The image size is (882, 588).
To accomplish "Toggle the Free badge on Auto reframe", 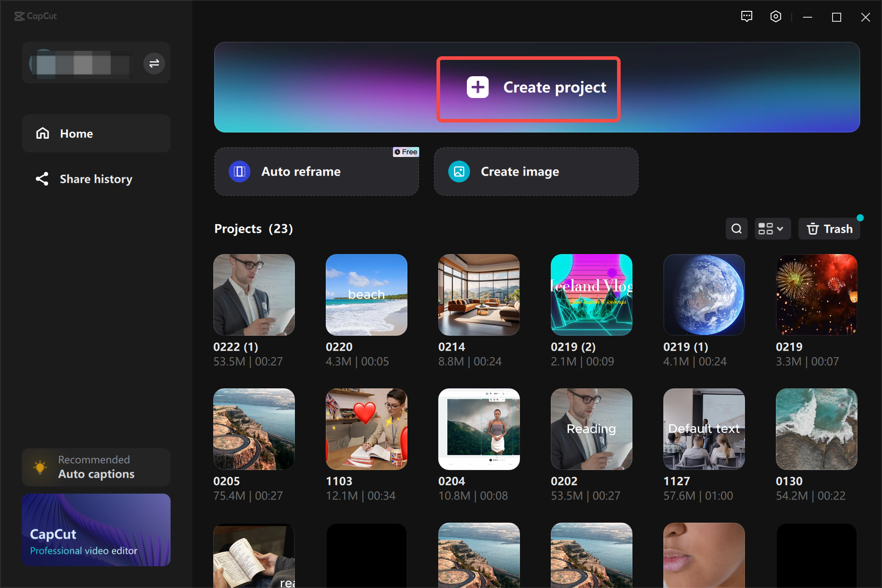I will tap(406, 152).
